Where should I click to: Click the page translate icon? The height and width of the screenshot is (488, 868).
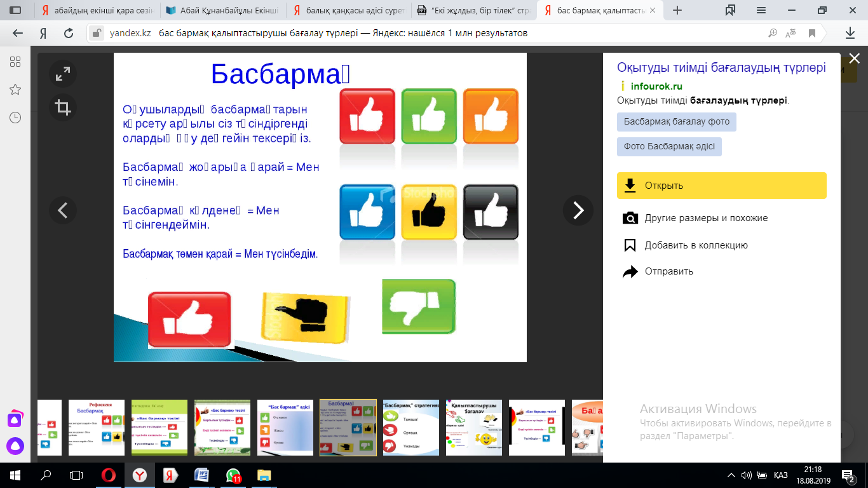pyautogui.click(x=791, y=33)
